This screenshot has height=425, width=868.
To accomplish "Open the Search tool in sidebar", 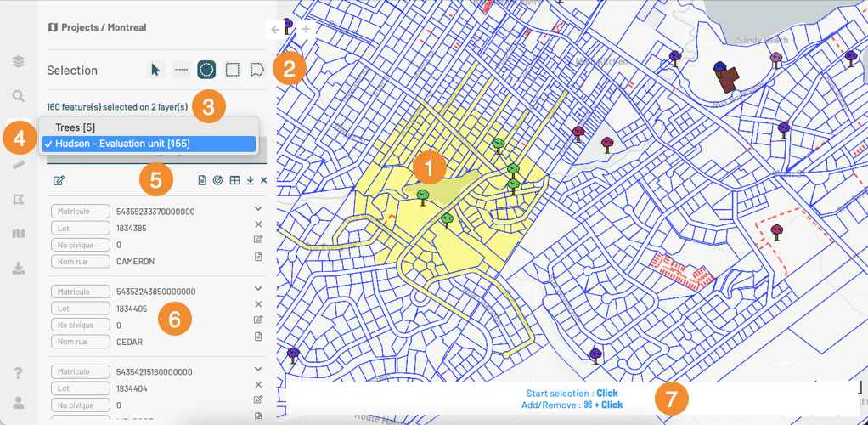I will click(18, 96).
